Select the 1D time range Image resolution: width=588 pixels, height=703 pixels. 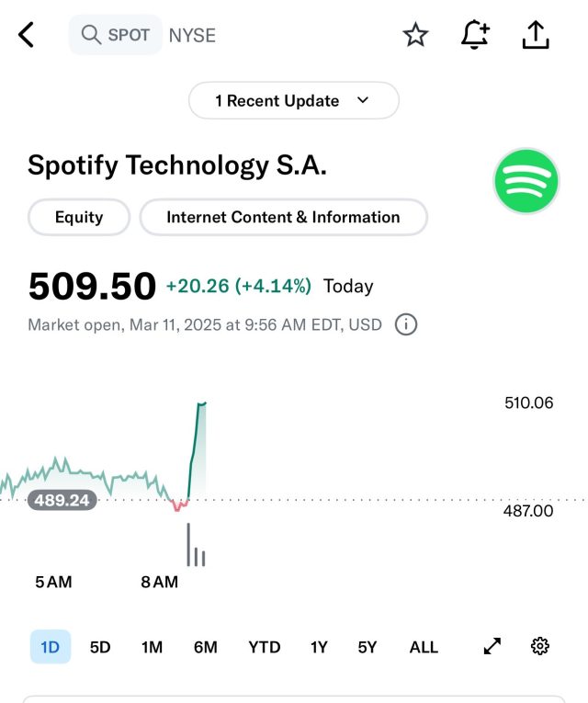[x=50, y=647]
